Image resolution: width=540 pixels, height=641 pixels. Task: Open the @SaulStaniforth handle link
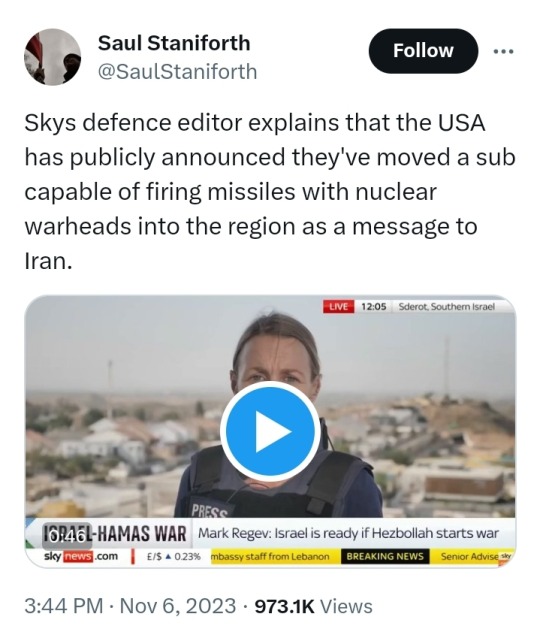click(x=177, y=72)
